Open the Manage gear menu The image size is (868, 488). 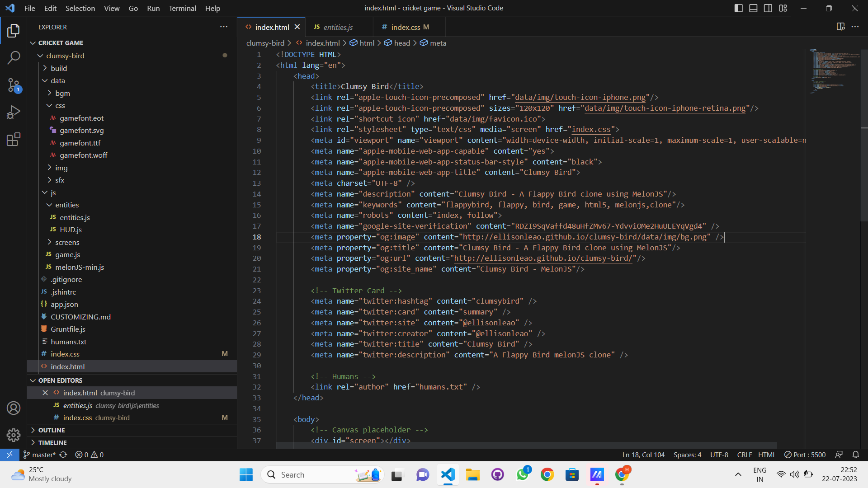tap(14, 435)
